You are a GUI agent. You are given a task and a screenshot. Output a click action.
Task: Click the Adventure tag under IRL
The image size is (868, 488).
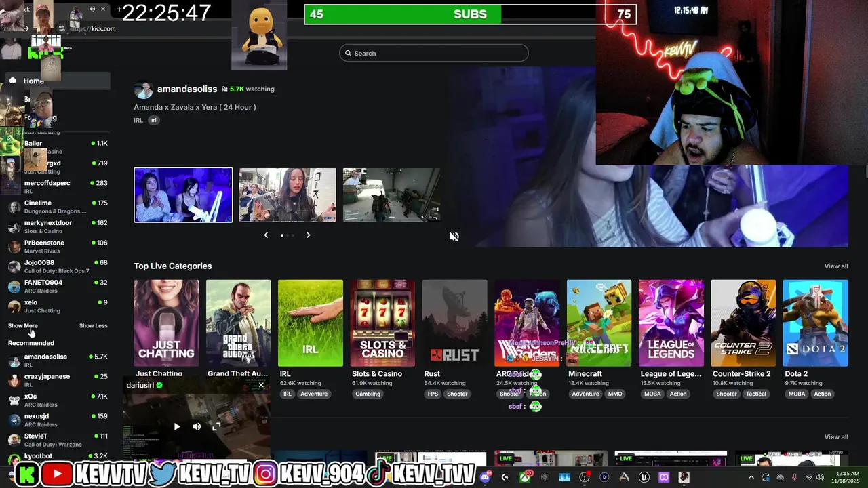pyautogui.click(x=314, y=394)
